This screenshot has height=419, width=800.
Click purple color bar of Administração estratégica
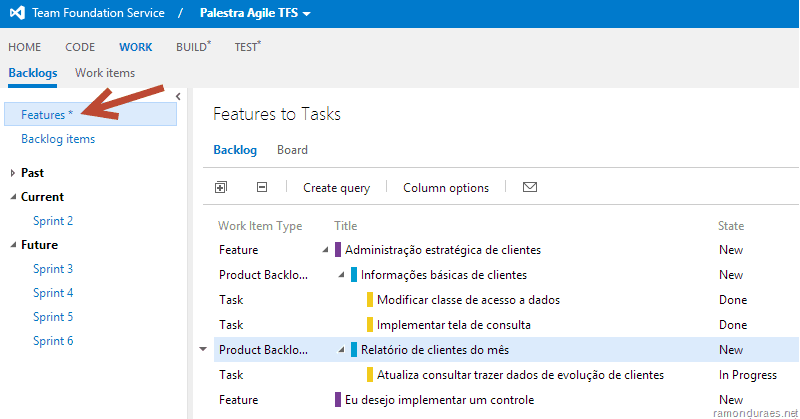coord(338,250)
